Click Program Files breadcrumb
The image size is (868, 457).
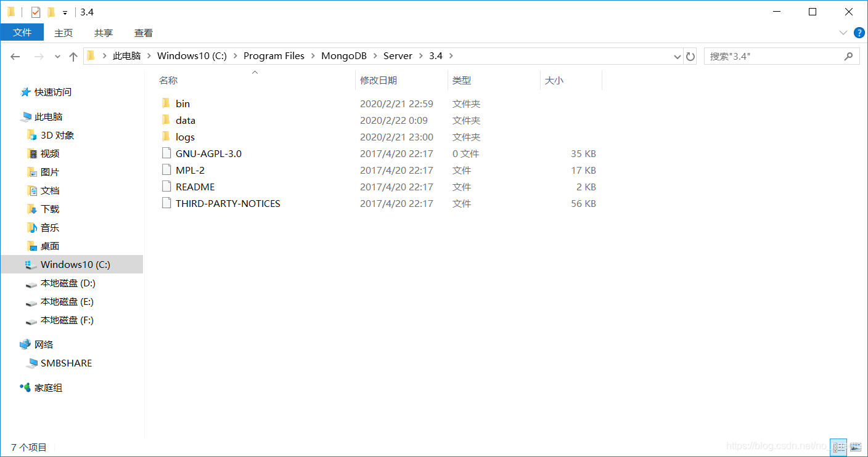[x=274, y=56]
